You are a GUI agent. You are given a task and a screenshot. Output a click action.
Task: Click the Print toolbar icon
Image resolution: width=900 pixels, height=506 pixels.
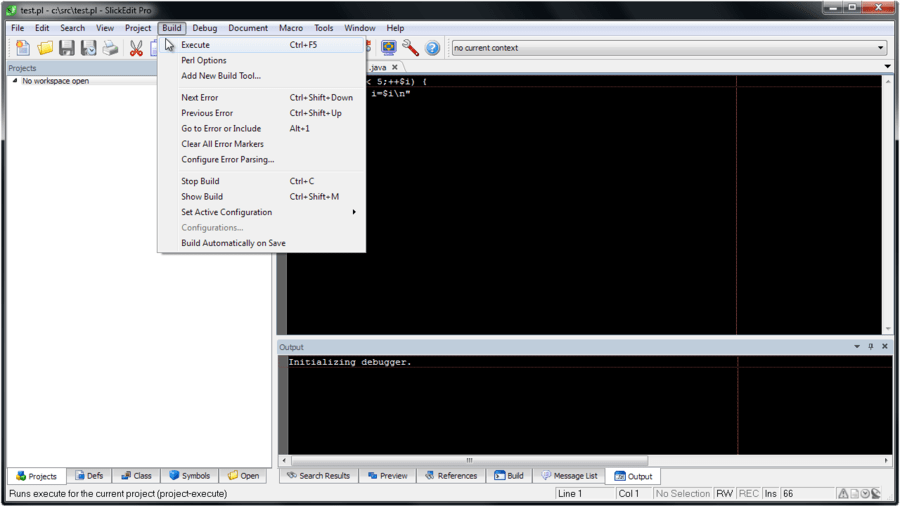(110, 48)
